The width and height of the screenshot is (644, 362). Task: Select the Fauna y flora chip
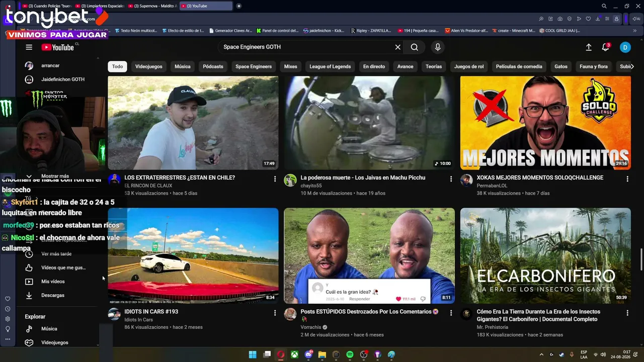(x=594, y=66)
